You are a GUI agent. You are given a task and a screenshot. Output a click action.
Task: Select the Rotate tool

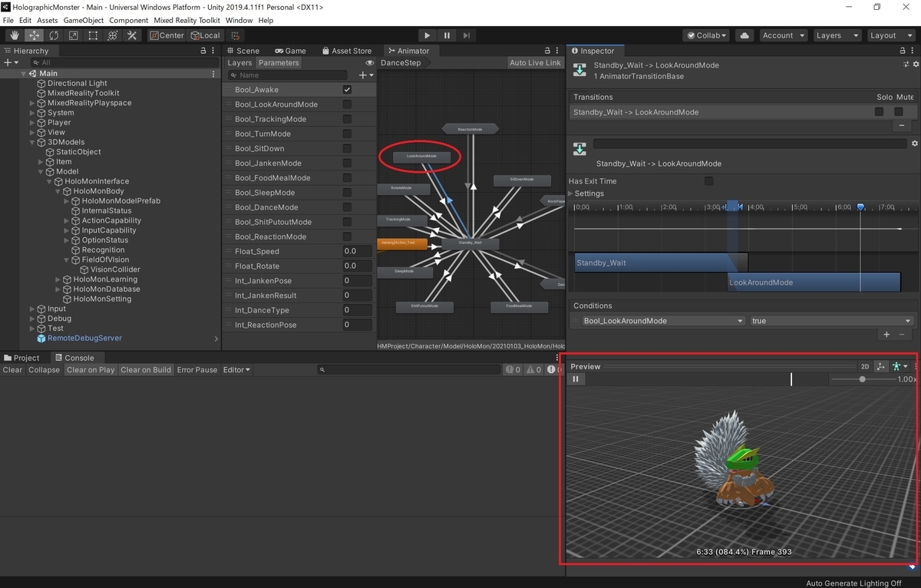[54, 35]
